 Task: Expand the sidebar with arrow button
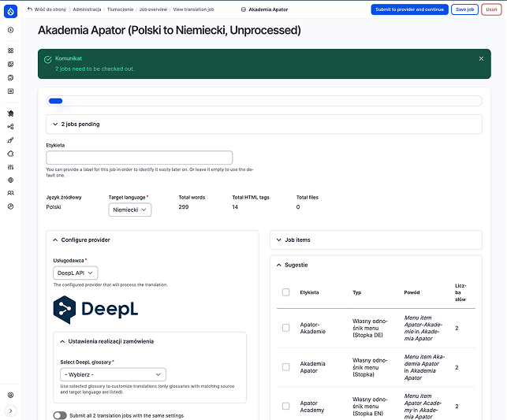(11, 411)
